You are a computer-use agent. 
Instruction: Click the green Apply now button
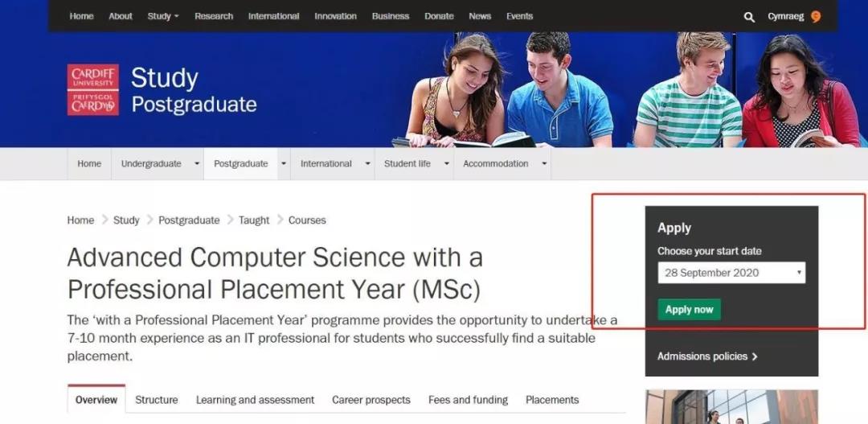click(x=690, y=309)
